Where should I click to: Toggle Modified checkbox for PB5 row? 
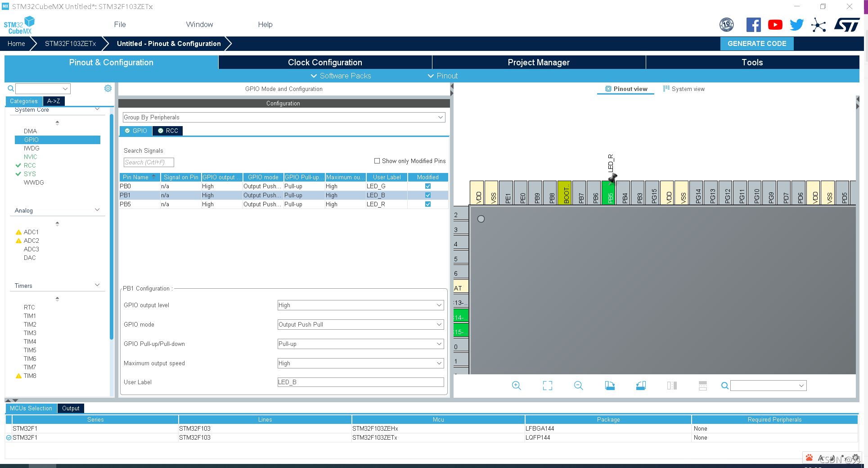pyautogui.click(x=428, y=204)
